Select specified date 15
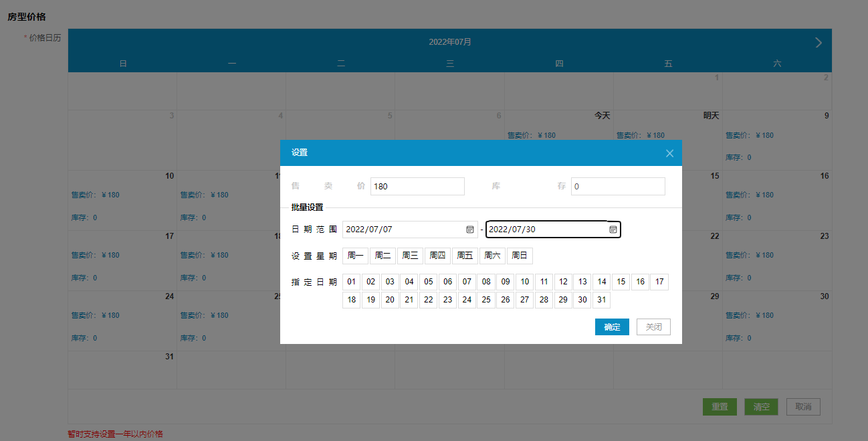868x441 pixels. click(621, 282)
